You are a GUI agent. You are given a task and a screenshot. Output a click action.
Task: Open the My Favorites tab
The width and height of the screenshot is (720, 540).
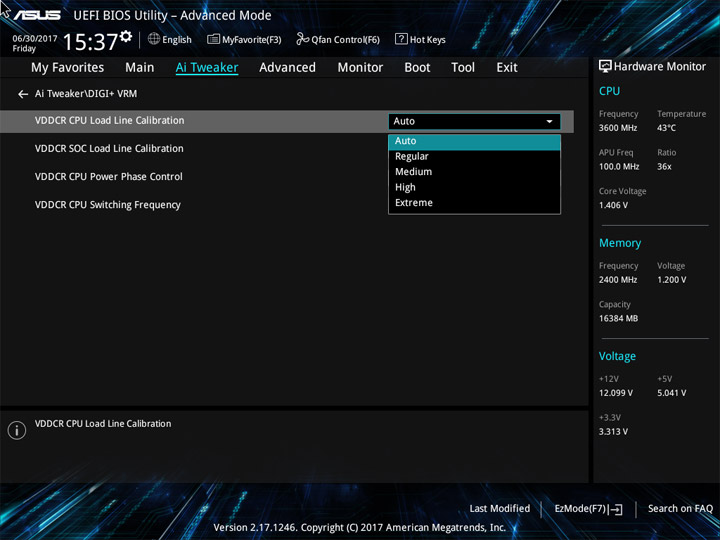click(x=68, y=68)
